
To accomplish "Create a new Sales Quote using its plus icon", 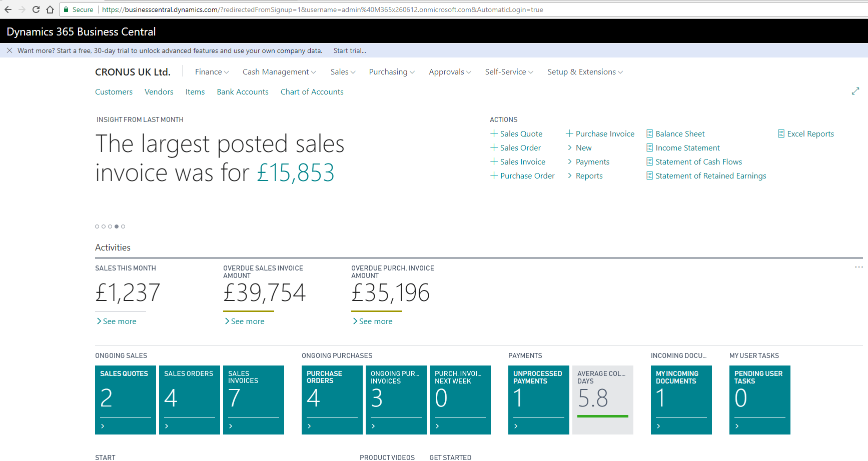I will coord(493,133).
